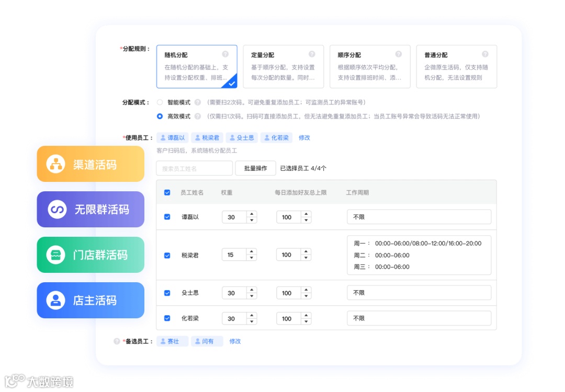
Task: Increase 受士思 weight with the stepper arrow
Action: (252, 290)
